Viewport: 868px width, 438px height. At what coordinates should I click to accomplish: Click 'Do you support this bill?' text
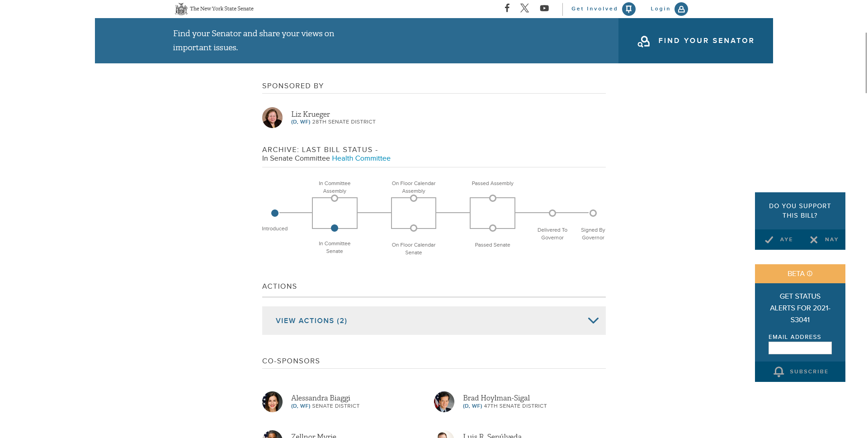(x=800, y=211)
